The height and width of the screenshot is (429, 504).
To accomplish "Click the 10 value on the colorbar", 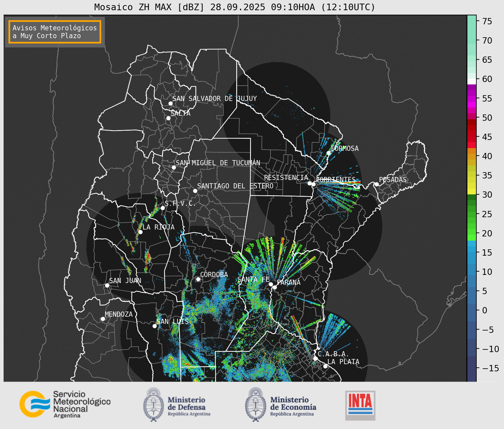I will [x=487, y=272].
